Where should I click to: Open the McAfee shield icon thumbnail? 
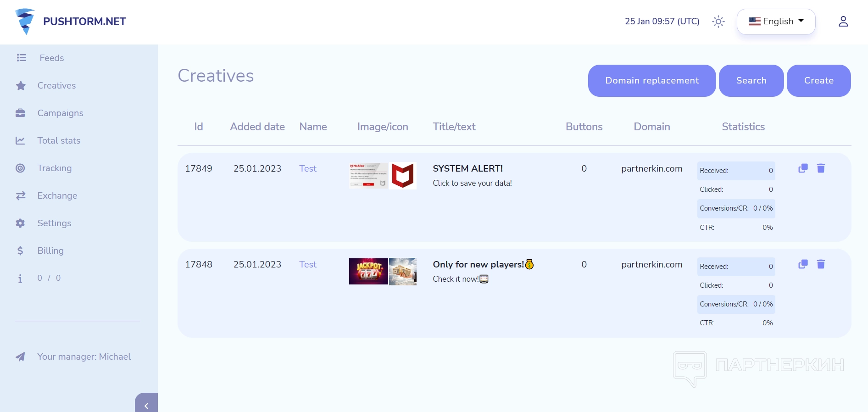tap(403, 175)
